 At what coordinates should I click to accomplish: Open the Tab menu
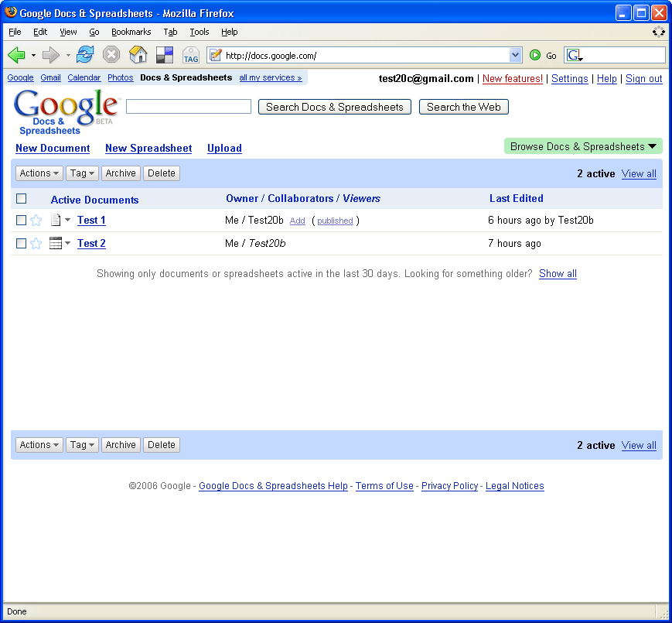tap(170, 32)
